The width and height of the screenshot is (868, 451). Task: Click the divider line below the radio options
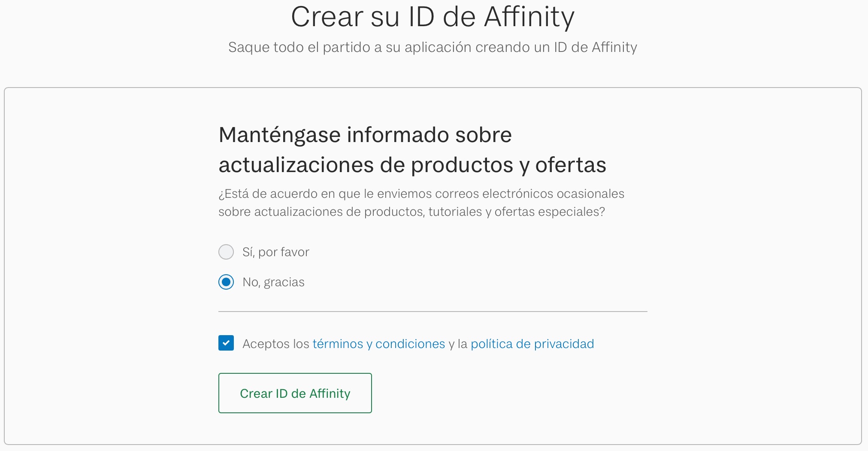click(432, 312)
